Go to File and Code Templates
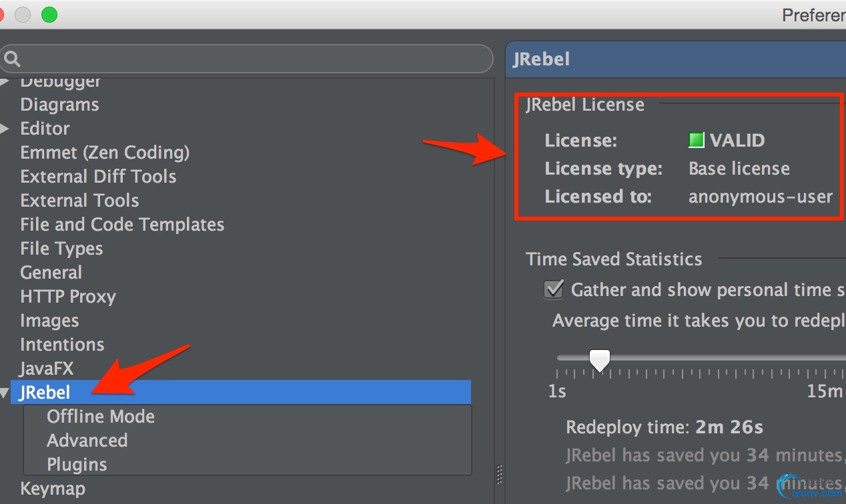846x504 pixels. [x=122, y=225]
